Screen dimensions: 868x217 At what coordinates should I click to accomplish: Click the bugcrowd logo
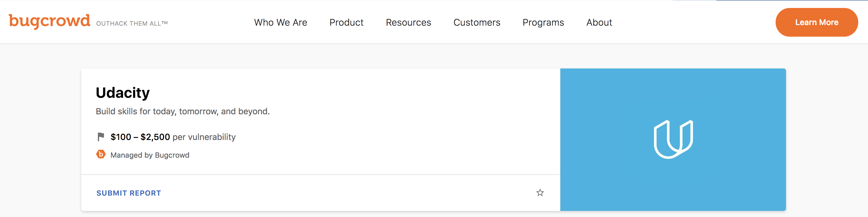50,21
